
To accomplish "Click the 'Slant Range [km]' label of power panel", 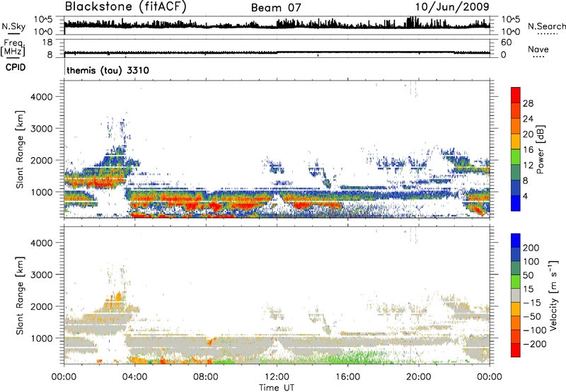I will point(20,149).
